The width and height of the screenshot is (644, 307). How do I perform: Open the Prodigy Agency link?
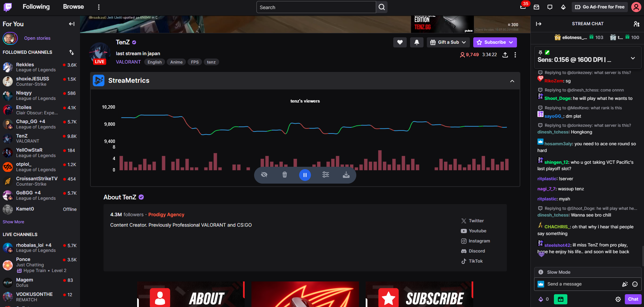[x=166, y=215]
